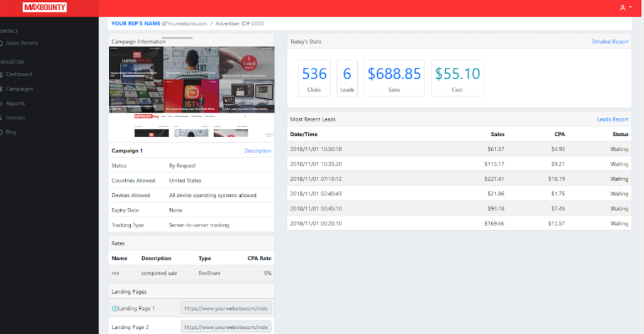Image resolution: width=644 pixels, height=334 pixels.
Task: Click the 536 Clicks stat box
Action: (314, 78)
